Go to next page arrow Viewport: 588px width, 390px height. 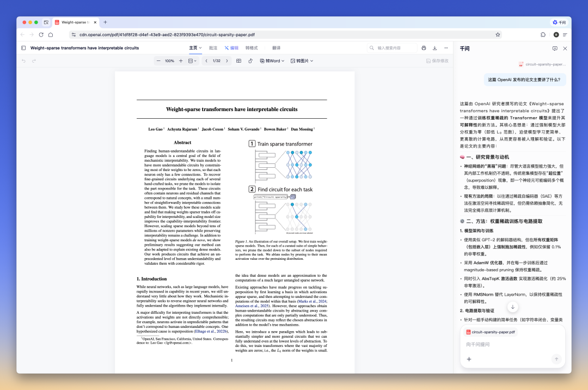tap(226, 61)
